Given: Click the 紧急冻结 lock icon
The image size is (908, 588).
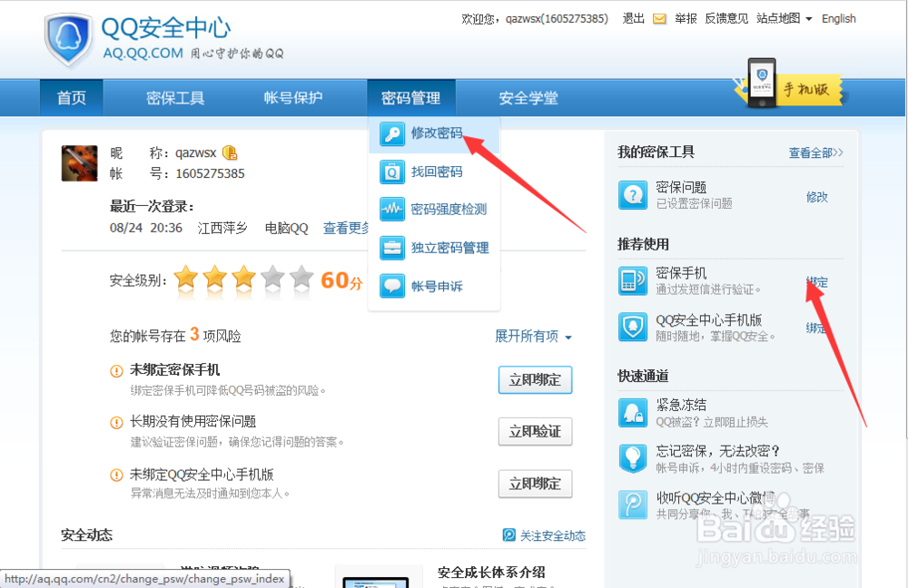Looking at the screenshot, I should point(632,413).
